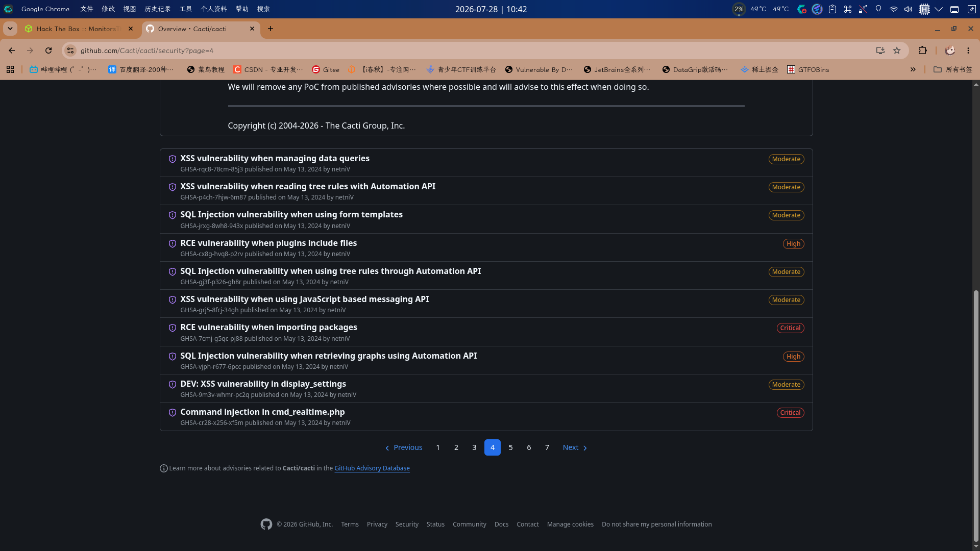
Task: Open XSS JavaScript based messaging API advisory
Action: point(304,299)
